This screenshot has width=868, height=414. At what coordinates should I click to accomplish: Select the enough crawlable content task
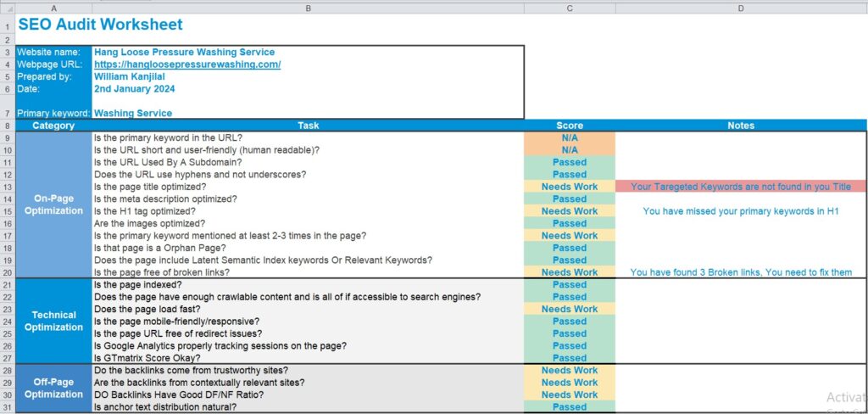point(309,297)
